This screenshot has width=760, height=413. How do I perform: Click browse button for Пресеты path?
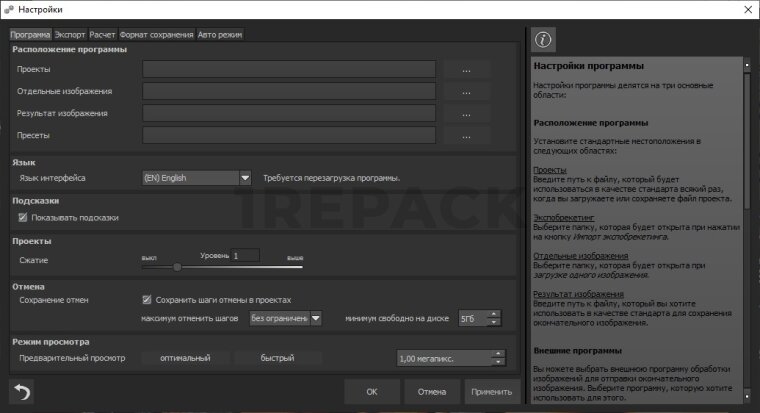(x=466, y=135)
